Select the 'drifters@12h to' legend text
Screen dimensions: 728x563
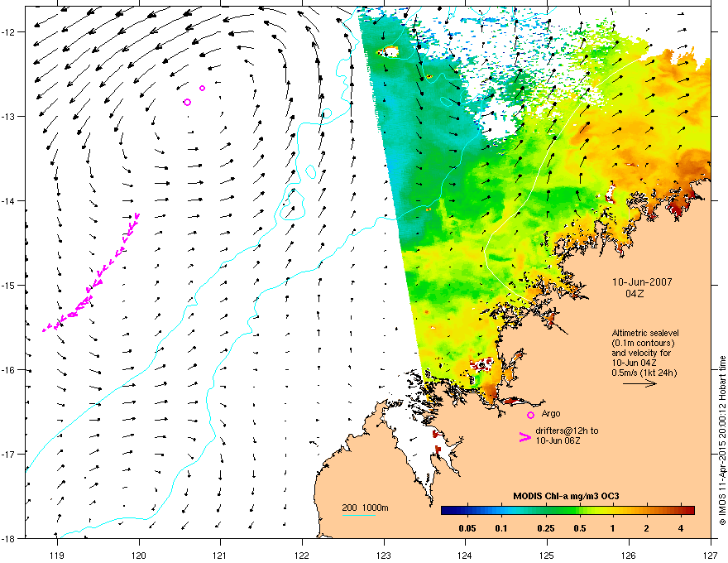pyautogui.click(x=567, y=431)
